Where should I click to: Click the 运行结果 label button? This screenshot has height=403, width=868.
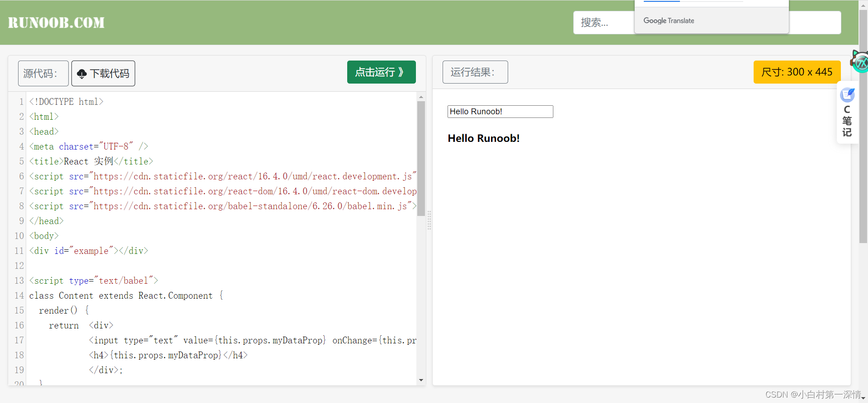(475, 72)
